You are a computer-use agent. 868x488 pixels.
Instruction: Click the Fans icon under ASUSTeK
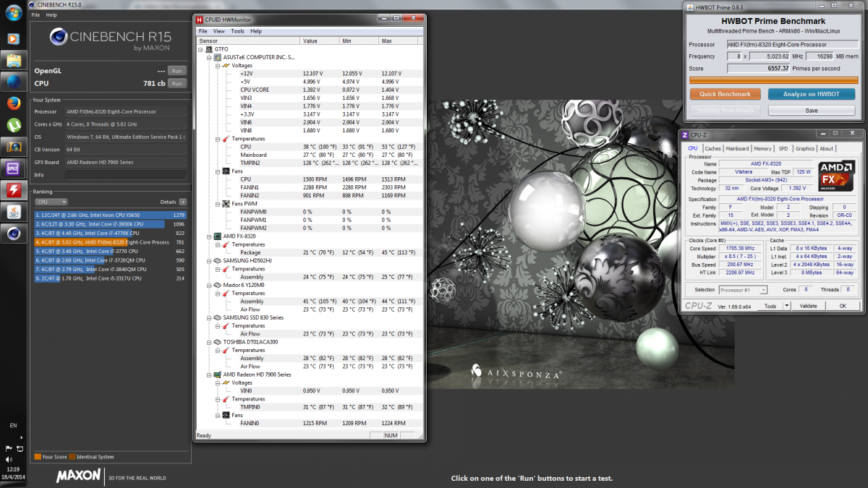click(225, 171)
